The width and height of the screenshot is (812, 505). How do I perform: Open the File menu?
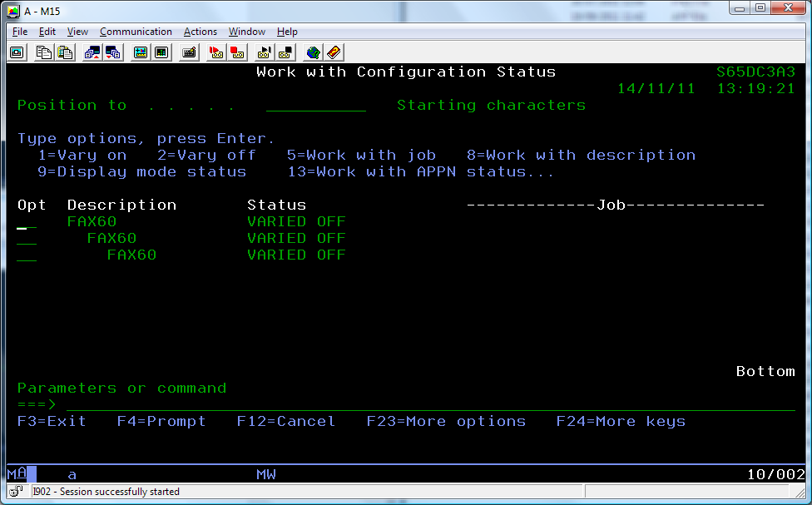tap(20, 32)
